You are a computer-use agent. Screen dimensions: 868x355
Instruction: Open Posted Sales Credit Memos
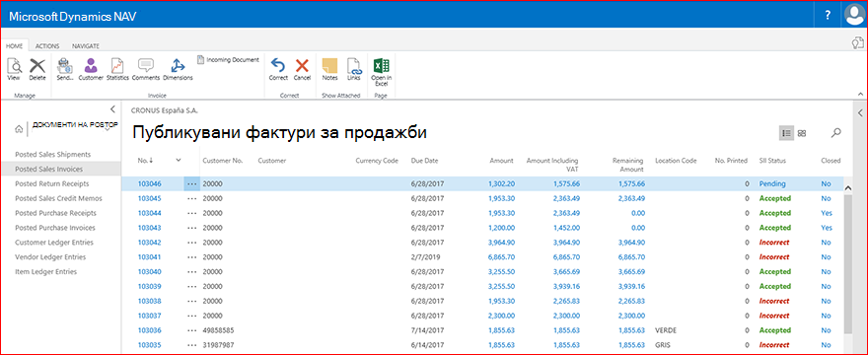point(58,198)
